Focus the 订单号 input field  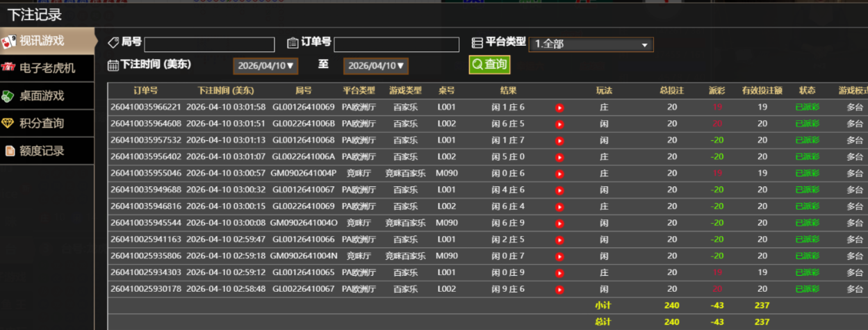click(x=397, y=44)
